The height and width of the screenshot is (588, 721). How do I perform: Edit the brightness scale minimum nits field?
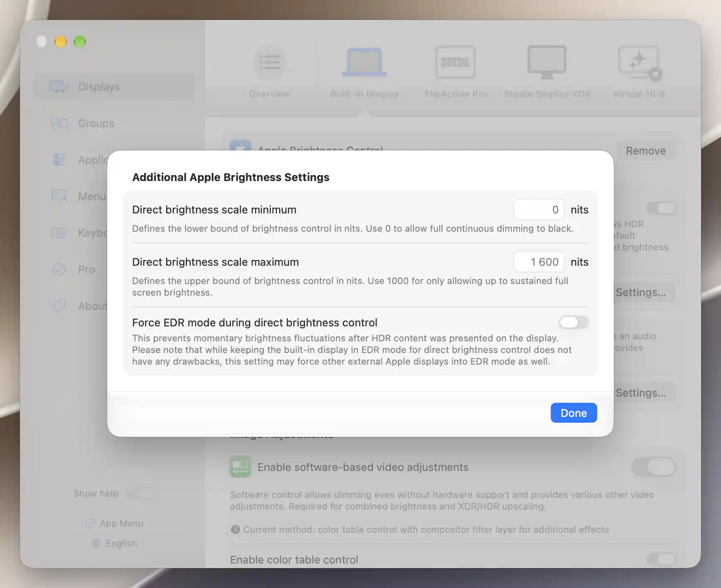[x=539, y=210]
